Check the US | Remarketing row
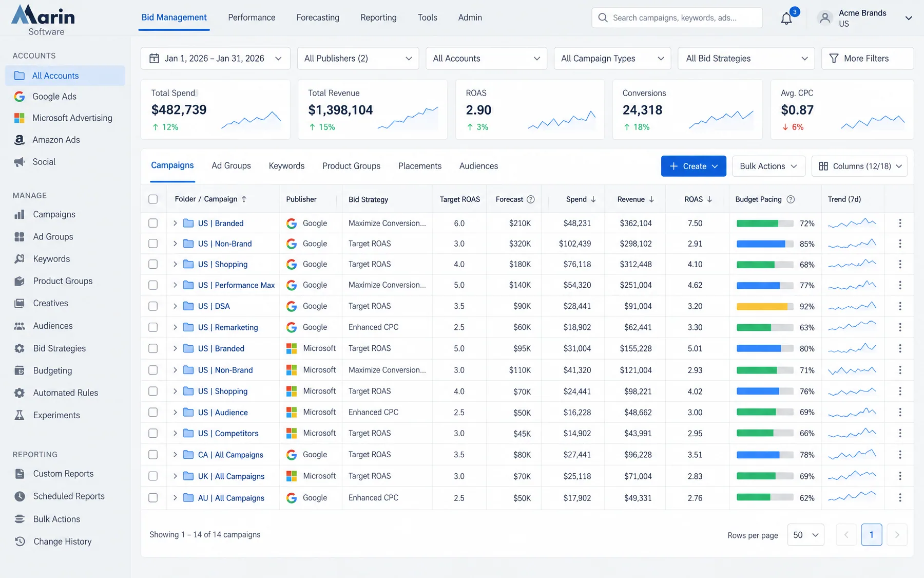Viewport: 924px width, 578px height. (153, 327)
